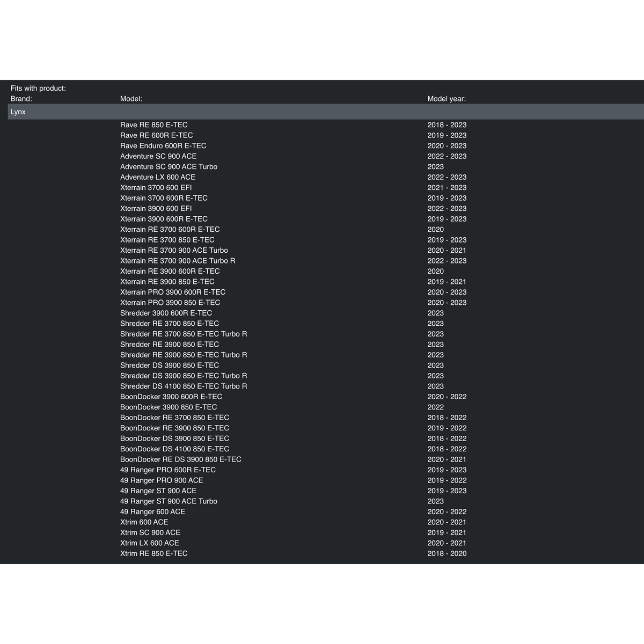The width and height of the screenshot is (644, 644).
Task: Select model Adventure SC 900 ACE Turbo
Action: click(x=169, y=166)
